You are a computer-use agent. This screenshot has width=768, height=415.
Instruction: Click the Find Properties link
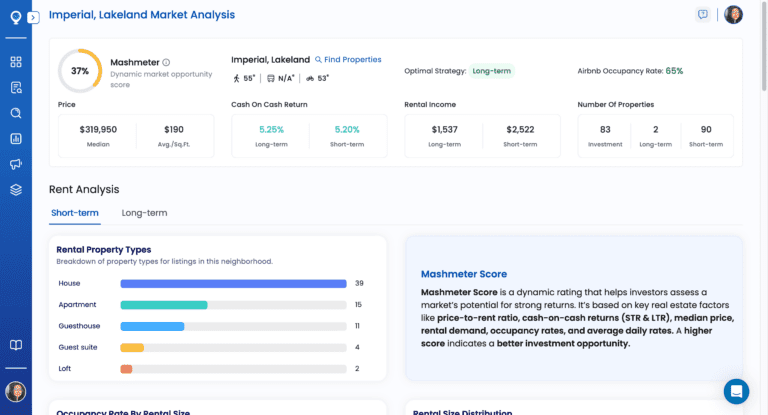pyautogui.click(x=348, y=60)
